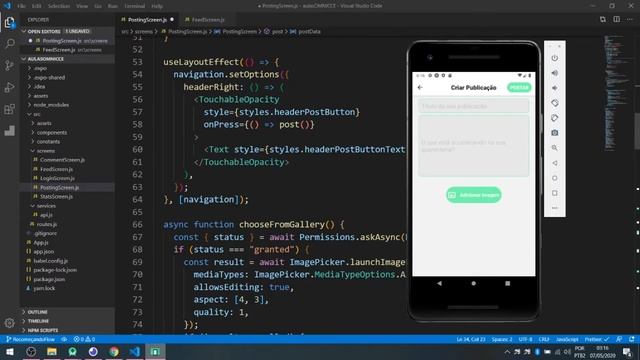Tap the Android home circle on phone
The image size is (640, 360).
coord(473,283)
